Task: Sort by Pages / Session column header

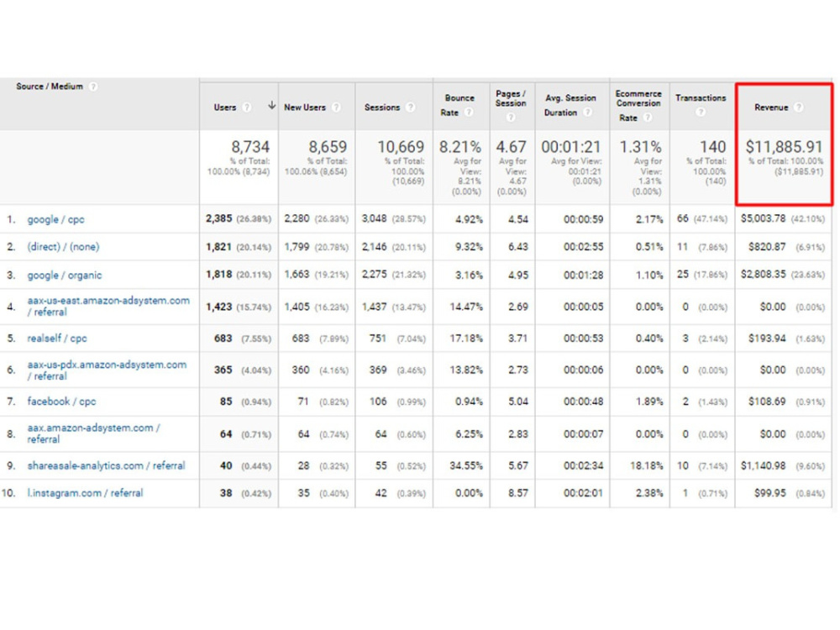Action: 511,98
